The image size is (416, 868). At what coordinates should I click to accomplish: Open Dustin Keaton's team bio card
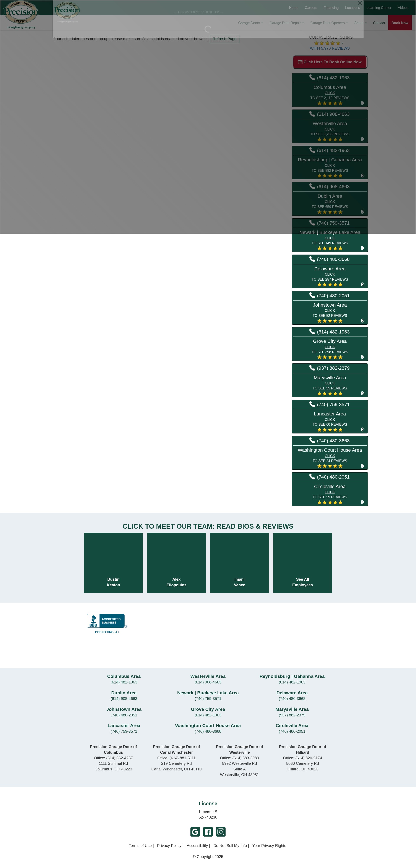(x=113, y=563)
